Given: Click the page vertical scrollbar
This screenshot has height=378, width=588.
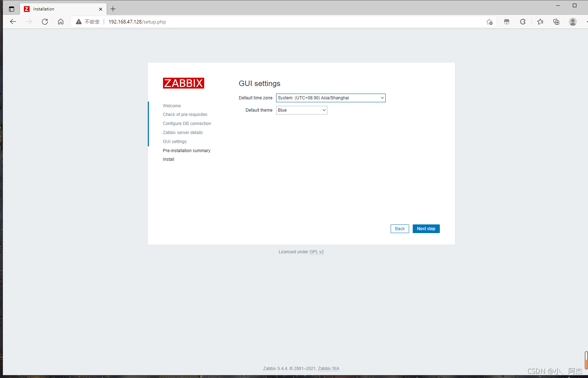Looking at the screenshot, I should [x=586, y=360].
